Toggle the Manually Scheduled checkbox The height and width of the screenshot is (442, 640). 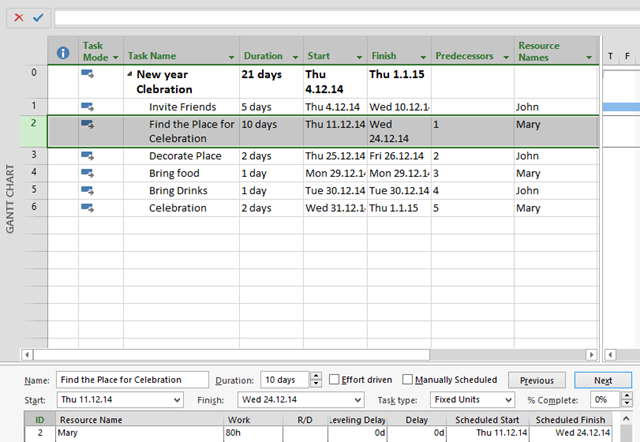tap(407, 380)
